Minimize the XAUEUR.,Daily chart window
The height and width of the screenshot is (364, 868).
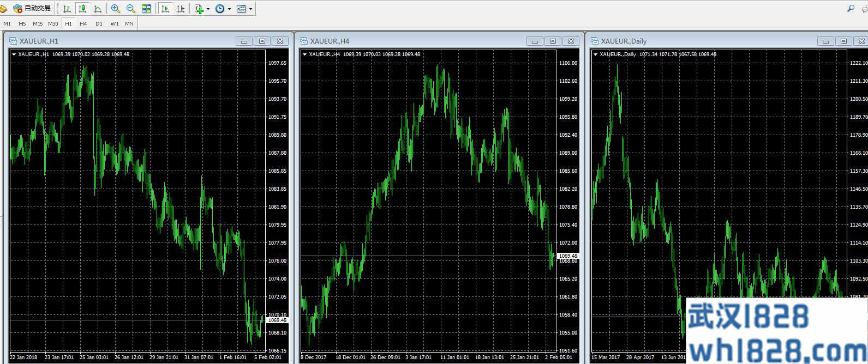825,41
